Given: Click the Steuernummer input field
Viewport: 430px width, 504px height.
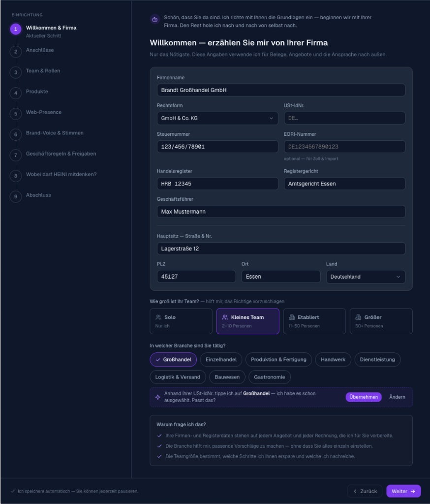Looking at the screenshot, I should [x=217, y=147].
